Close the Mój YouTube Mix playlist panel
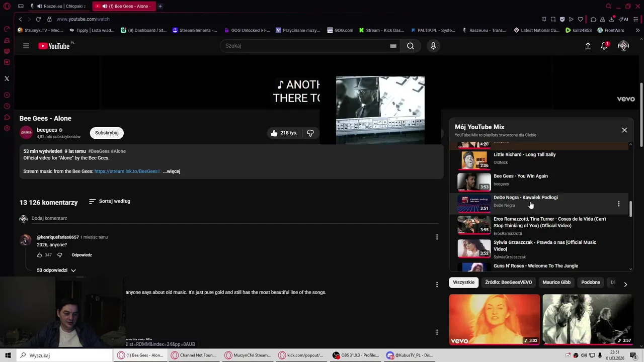 click(x=624, y=130)
